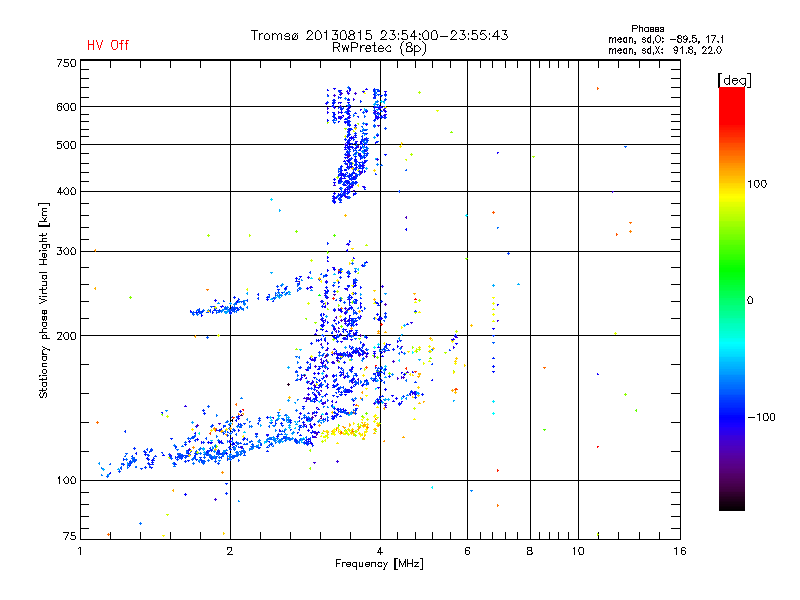Viewport: 800px width, 600px height.
Task: Click y-axis tick label '100'
Action: (66, 481)
